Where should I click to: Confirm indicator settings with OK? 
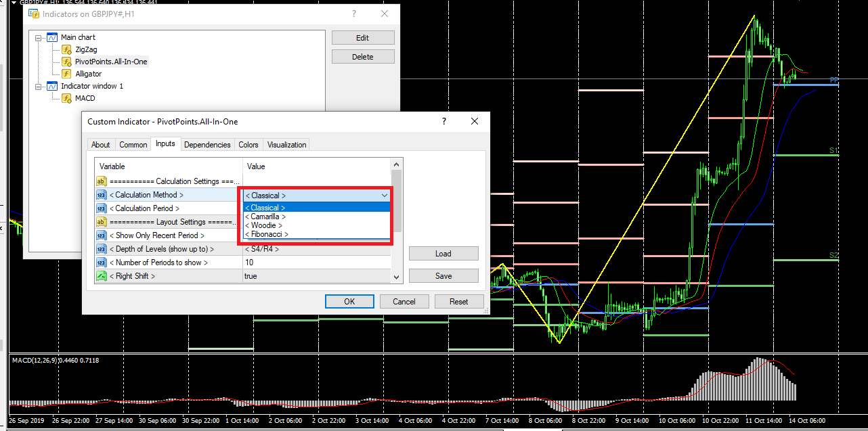[x=349, y=302]
